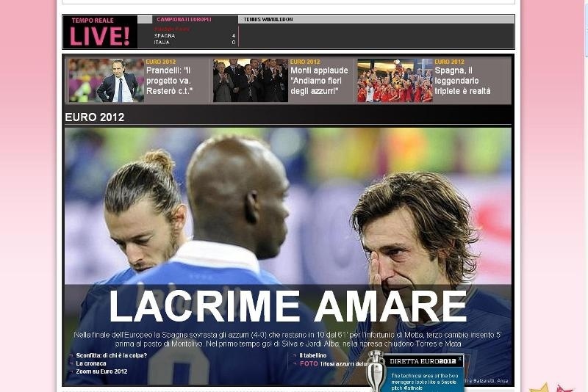
Task: Click the EURO 2012 section heading
Action: (x=95, y=117)
